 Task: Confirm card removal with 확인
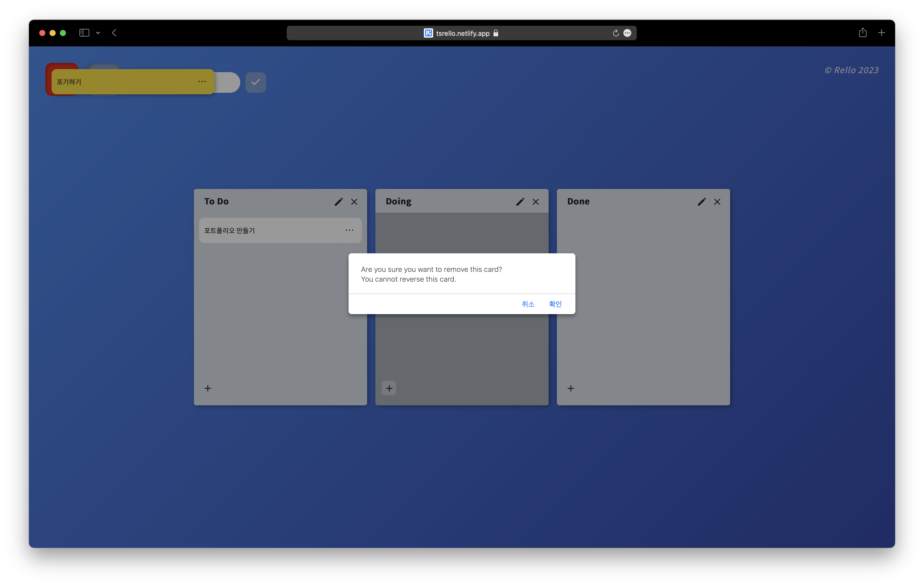pos(555,304)
